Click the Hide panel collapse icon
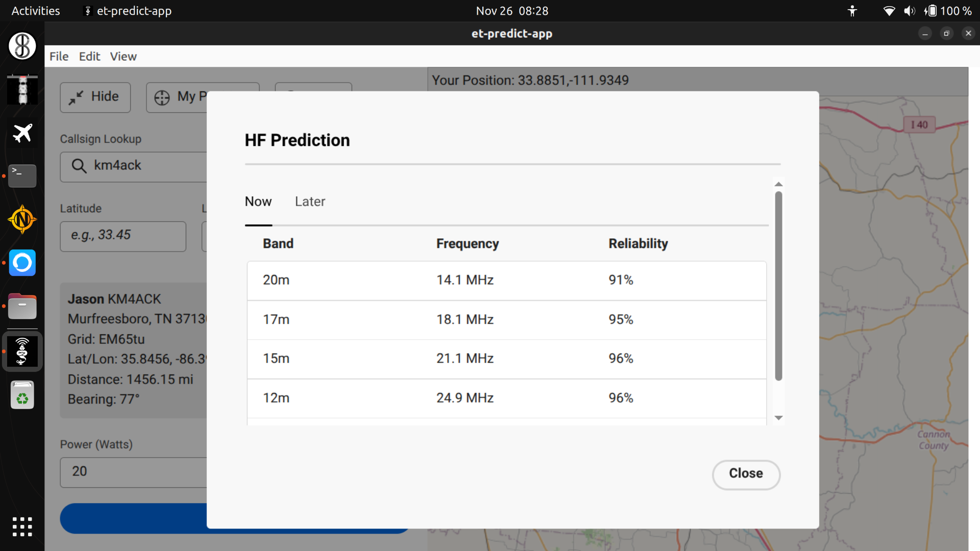The height and width of the screenshot is (551, 980). click(x=77, y=97)
